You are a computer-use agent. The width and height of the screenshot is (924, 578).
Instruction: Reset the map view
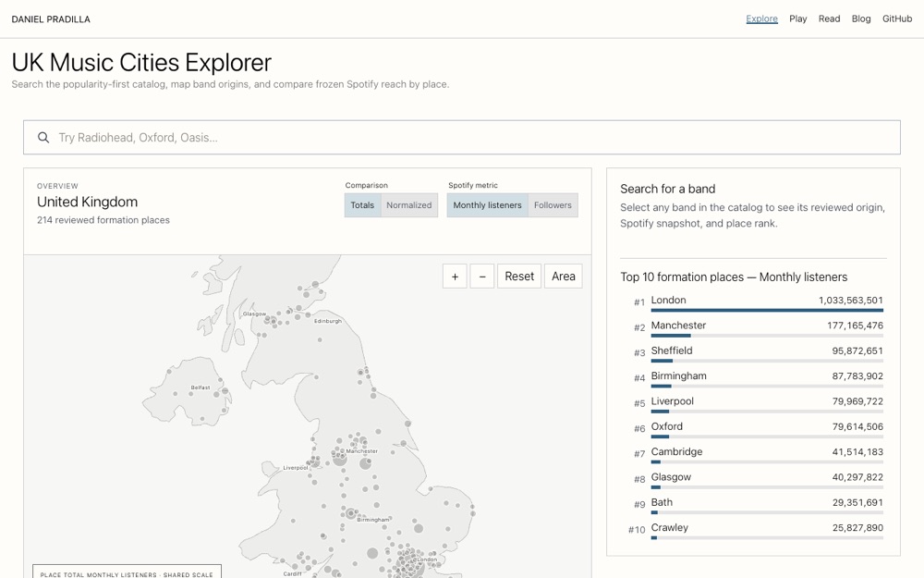tap(519, 276)
